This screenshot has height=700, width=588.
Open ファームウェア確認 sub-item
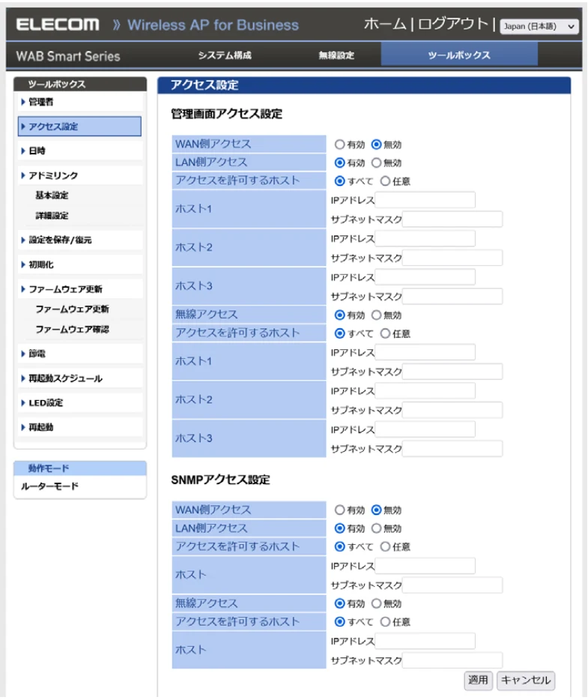(72, 330)
